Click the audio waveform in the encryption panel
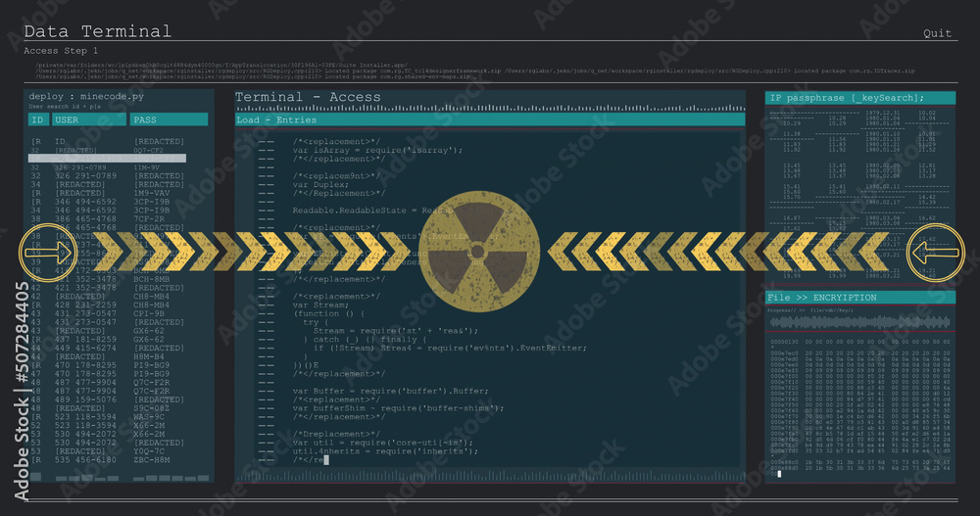The image size is (980, 516). click(x=860, y=322)
